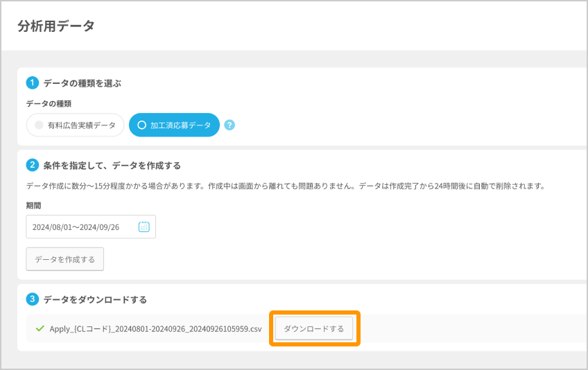Click the 期間 field label
Image resolution: width=588 pixels, height=370 pixels.
[x=33, y=205]
